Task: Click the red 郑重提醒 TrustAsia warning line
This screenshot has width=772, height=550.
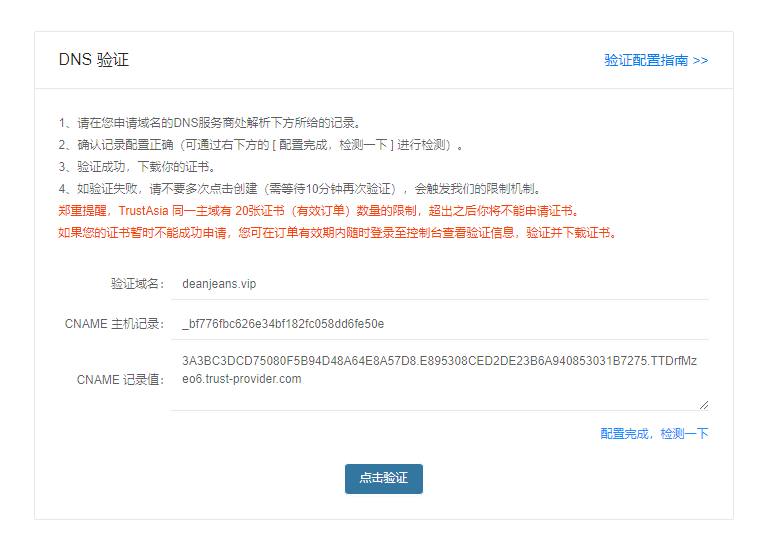Action: (319, 211)
